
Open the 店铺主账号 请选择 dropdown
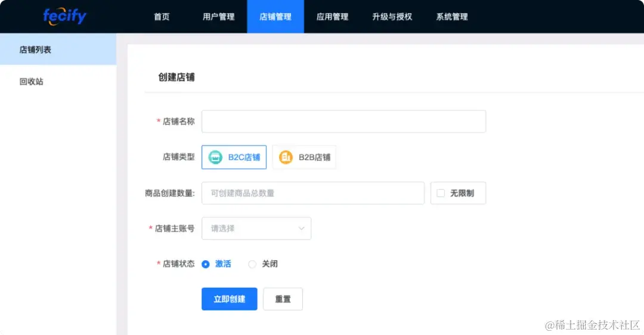[x=256, y=228]
